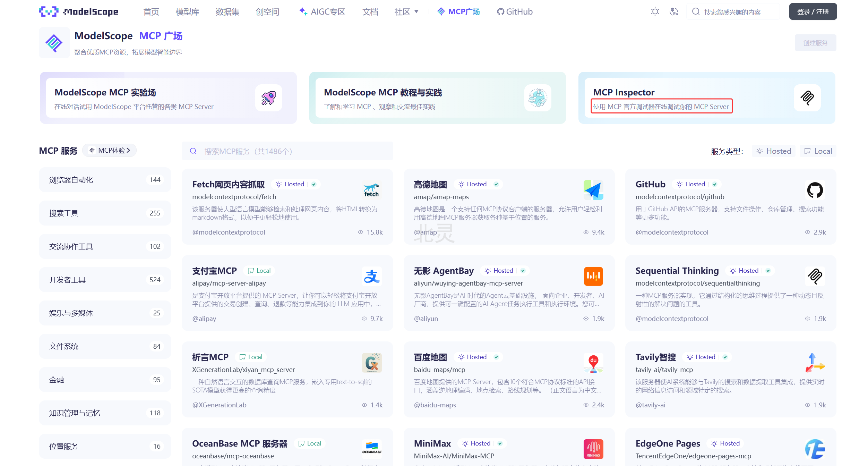868x466 pixels.
Task: Toggle the light/dark theme sun icon
Action: (x=655, y=12)
